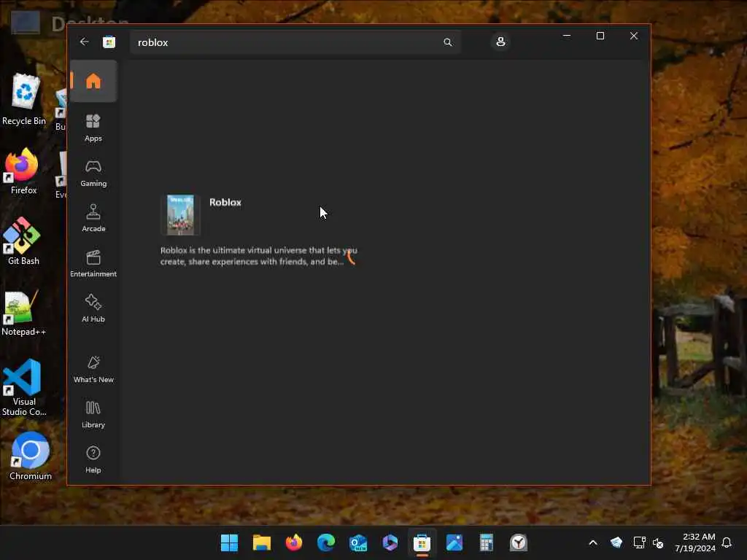The width and height of the screenshot is (747, 560).
Task: Launch Microsoft Edge from the taskbar
Action: 326,542
